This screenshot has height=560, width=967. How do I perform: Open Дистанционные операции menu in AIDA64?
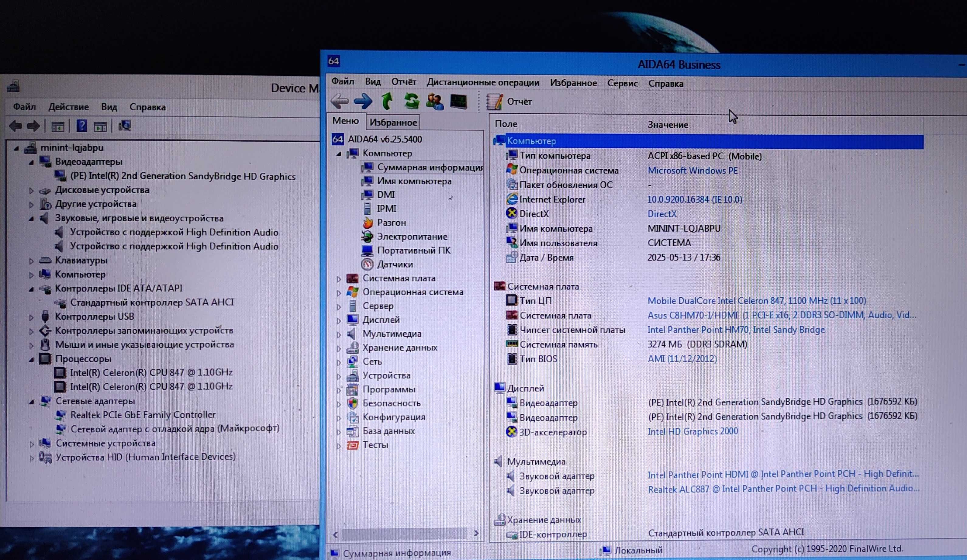click(483, 82)
